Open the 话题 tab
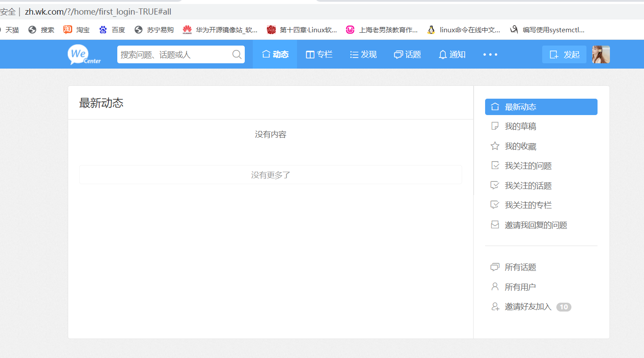The height and width of the screenshot is (358, 644). (x=407, y=54)
